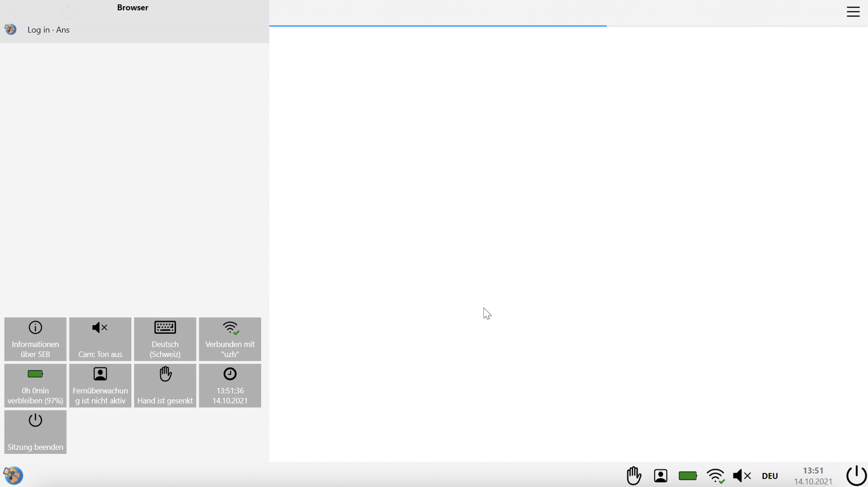The height and width of the screenshot is (487, 868).
Task: Open the Deutsch (Schweiz) keyboard layout tile
Action: point(165,339)
